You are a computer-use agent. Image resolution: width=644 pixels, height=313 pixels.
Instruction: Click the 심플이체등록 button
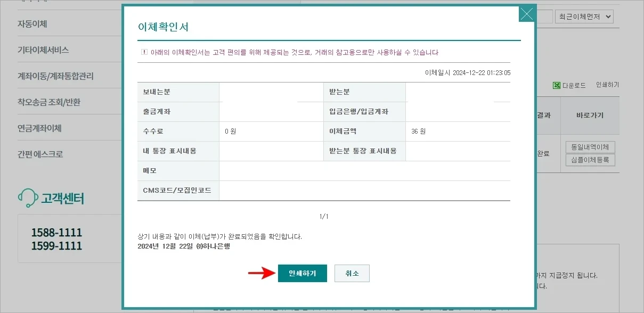click(x=589, y=160)
